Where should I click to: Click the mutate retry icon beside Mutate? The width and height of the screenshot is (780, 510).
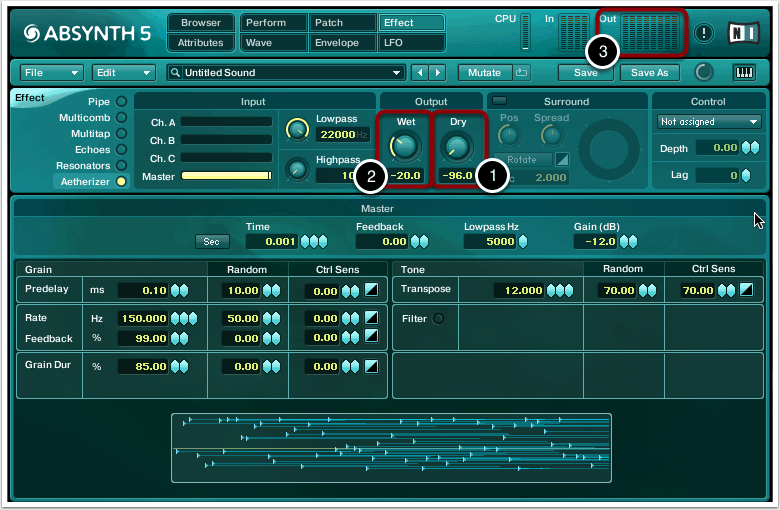tap(523, 73)
